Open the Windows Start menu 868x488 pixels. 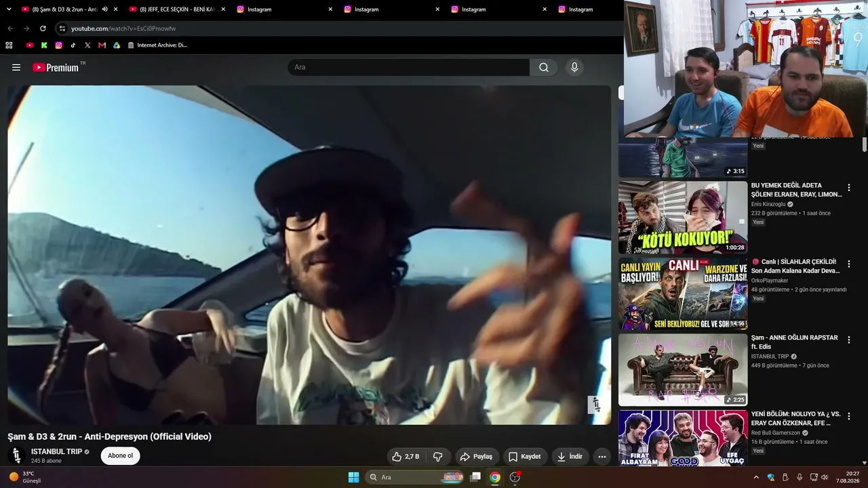353,477
